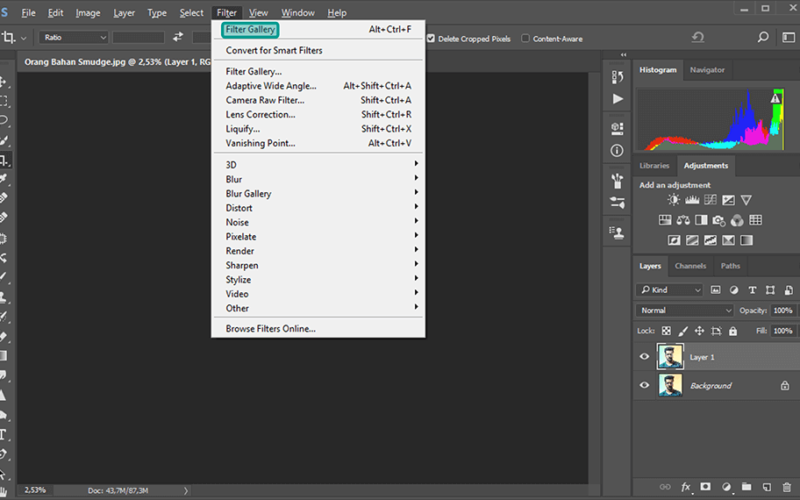Add a Channel Mixer adjustment

coord(737,220)
